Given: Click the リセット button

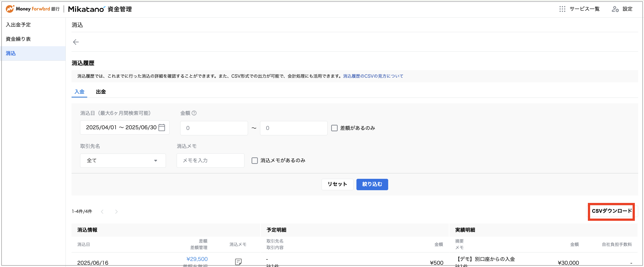Looking at the screenshot, I should pyautogui.click(x=337, y=184).
